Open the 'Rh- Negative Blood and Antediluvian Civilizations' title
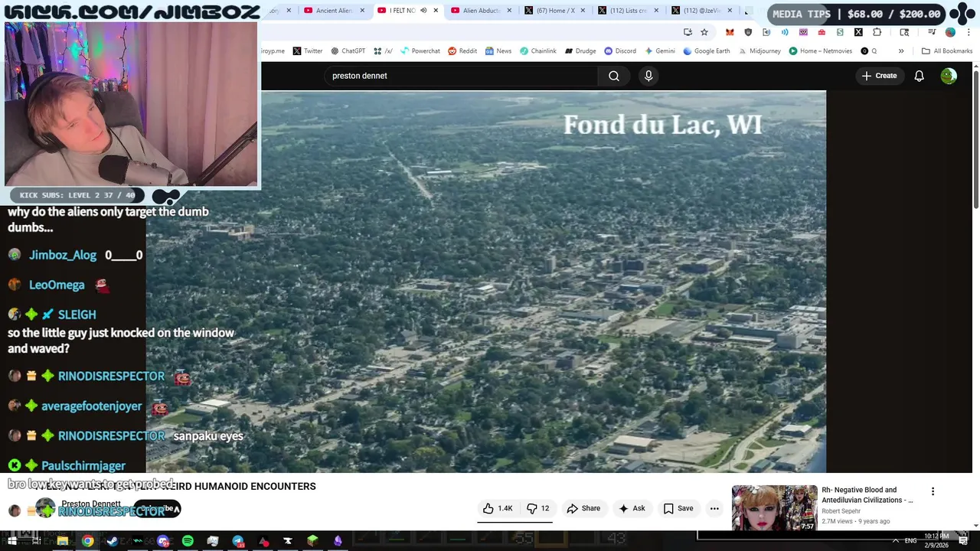The image size is (980, 551). pyautogui.click(x=867, y=495)
